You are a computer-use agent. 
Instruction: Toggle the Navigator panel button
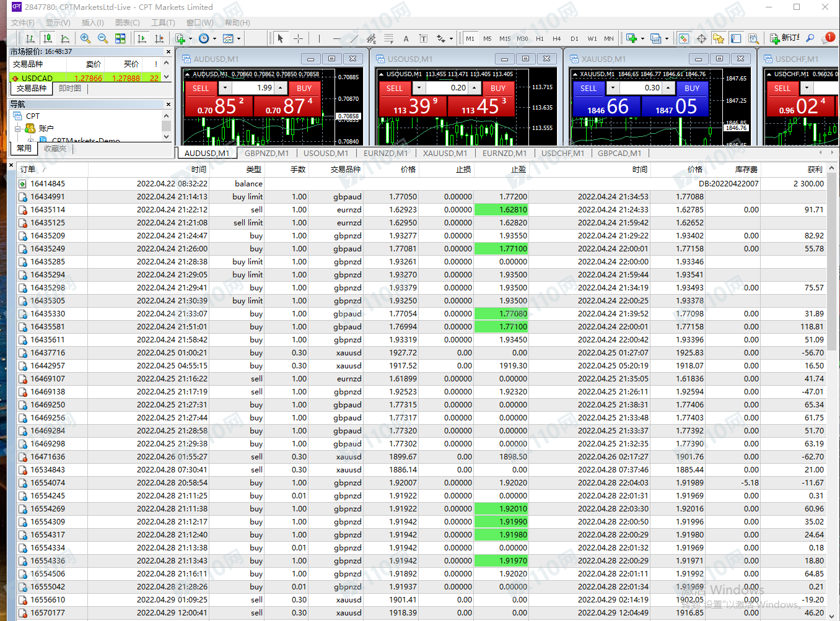[719, 38]
